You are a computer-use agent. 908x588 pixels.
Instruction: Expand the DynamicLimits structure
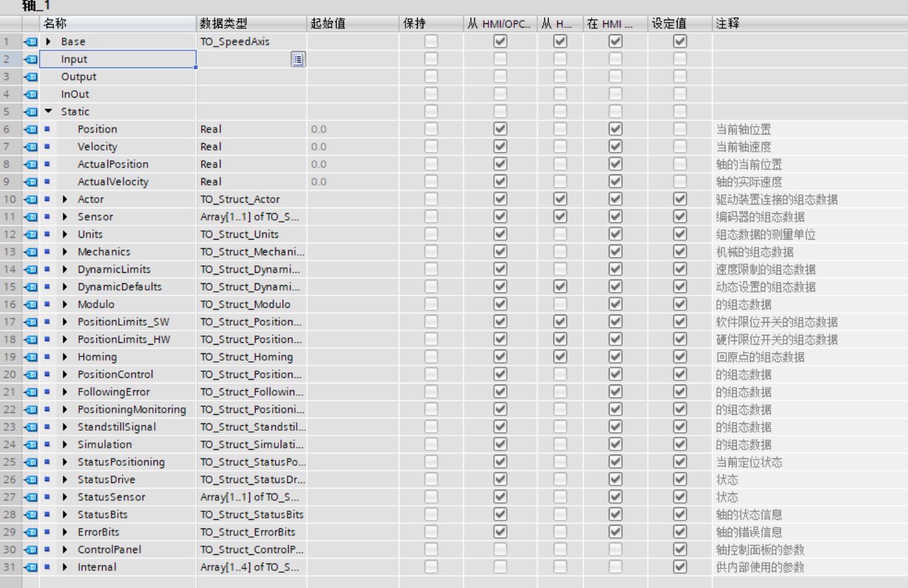(65, 270)
